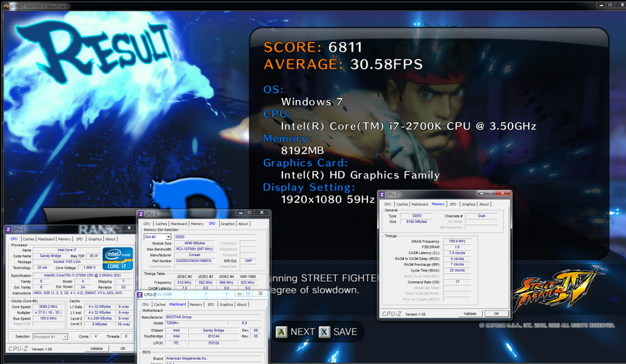Click OK in the Memory window
Image resolution: width=626 pixels, height=364 pixels.
[496, 314]
